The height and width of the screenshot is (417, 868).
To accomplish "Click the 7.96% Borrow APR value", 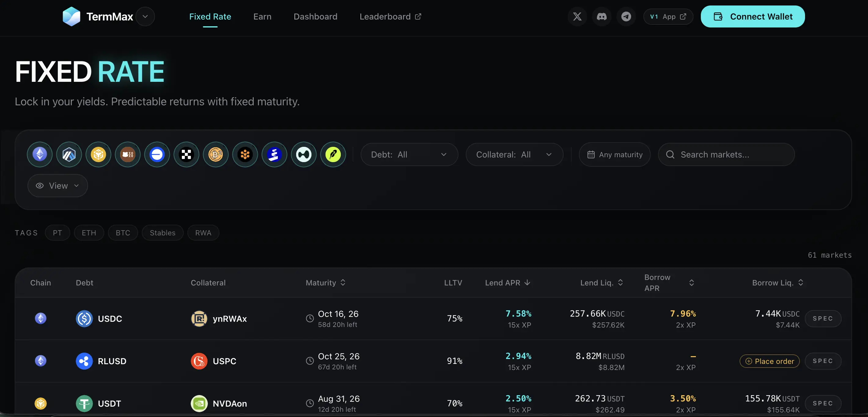I will coord(683,314).
